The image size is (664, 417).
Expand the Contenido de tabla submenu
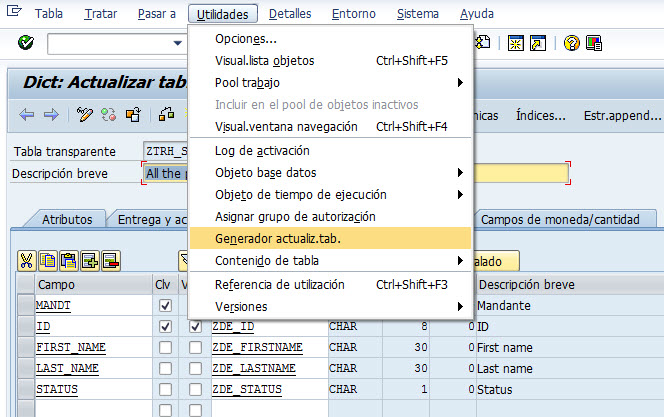click(460, 260)
